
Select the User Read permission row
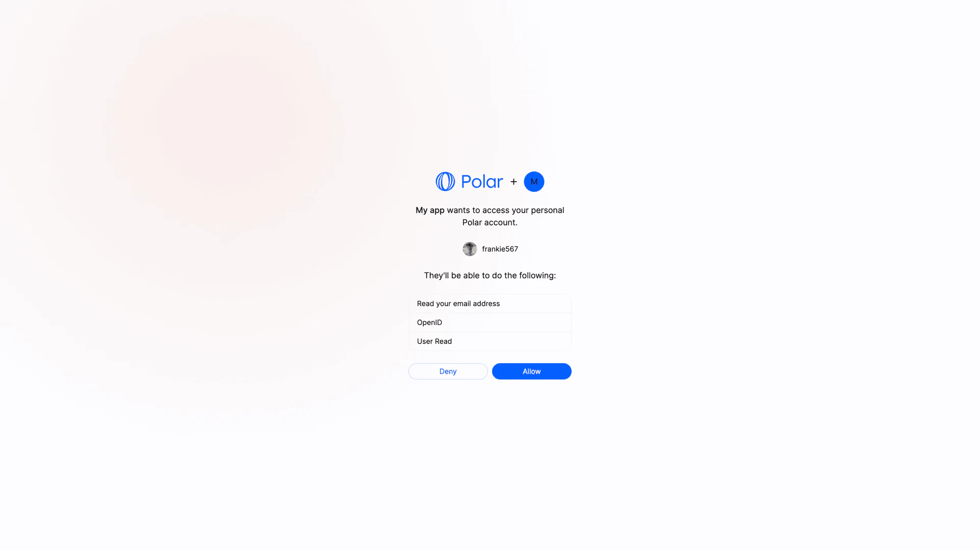tap(490, 341)
